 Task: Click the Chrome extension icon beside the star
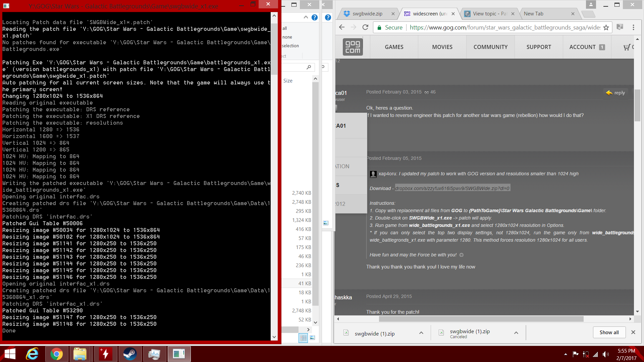(x=620, y=27)
